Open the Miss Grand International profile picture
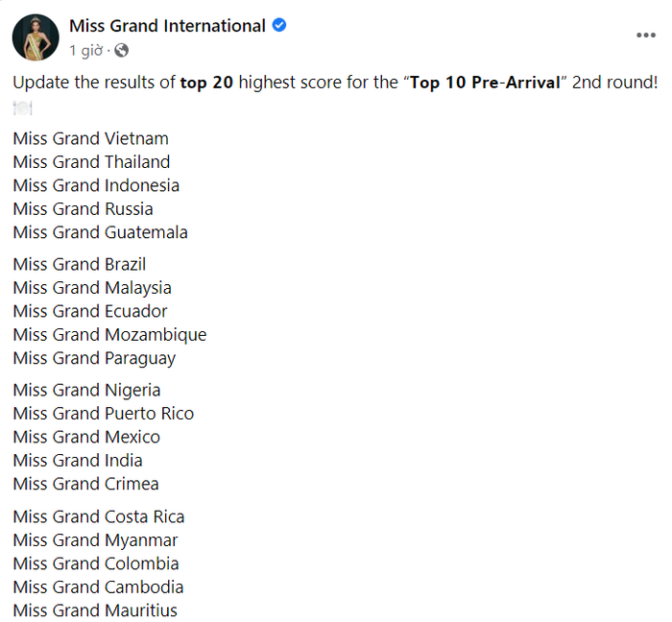This screenshot has width=672, height=622. coord(36,36)
